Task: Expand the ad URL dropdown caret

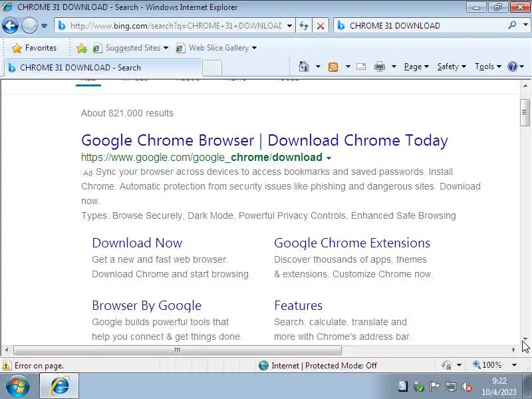Action: [329, 158]
